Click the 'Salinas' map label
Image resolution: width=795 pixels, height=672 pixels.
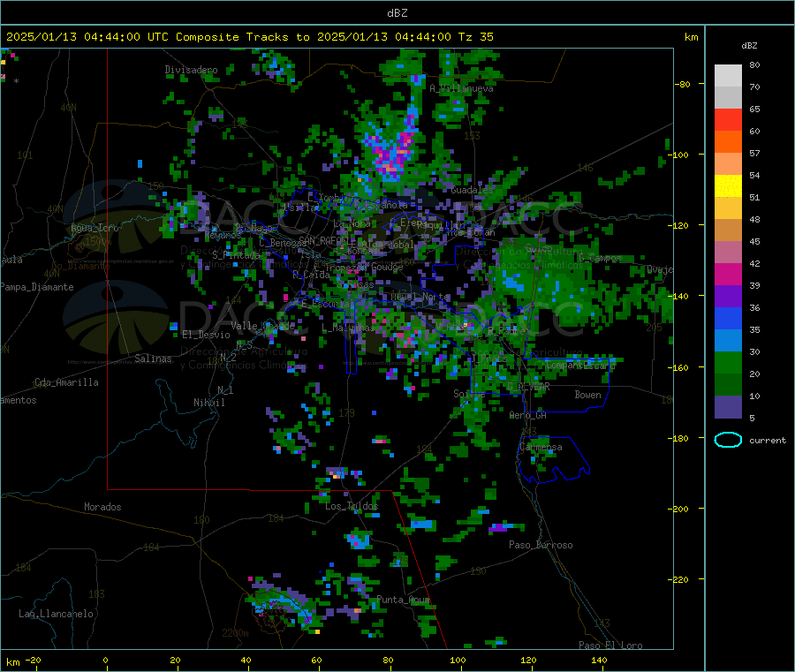153,359
